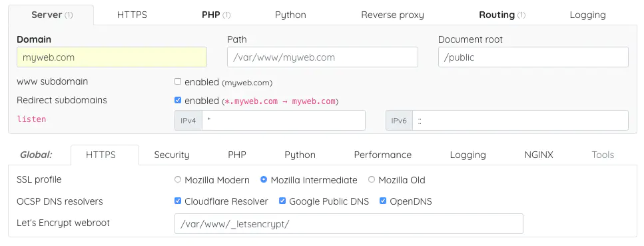Viewport: 644px width, 246px height.
Task: Switch to the site HTTPS tab
Action: click(132, 15)
